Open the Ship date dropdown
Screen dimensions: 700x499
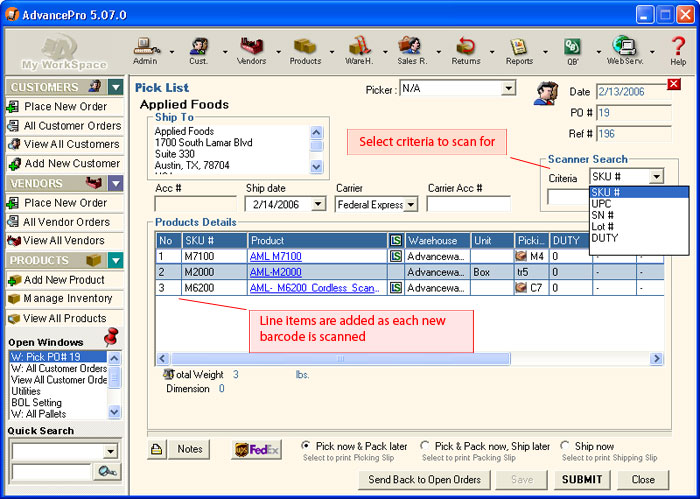(x=318, y=204)
